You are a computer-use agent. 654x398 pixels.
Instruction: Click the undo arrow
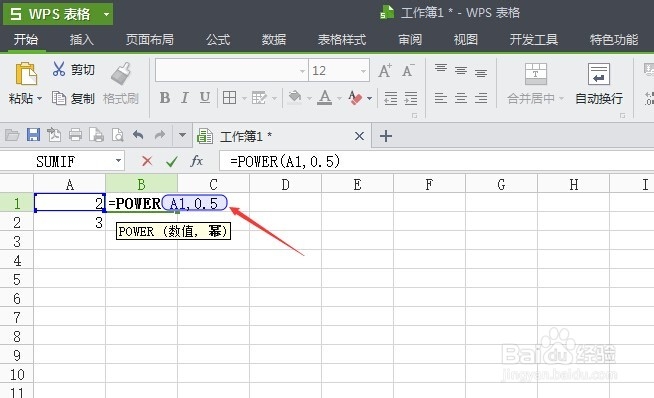click(138, 135)
